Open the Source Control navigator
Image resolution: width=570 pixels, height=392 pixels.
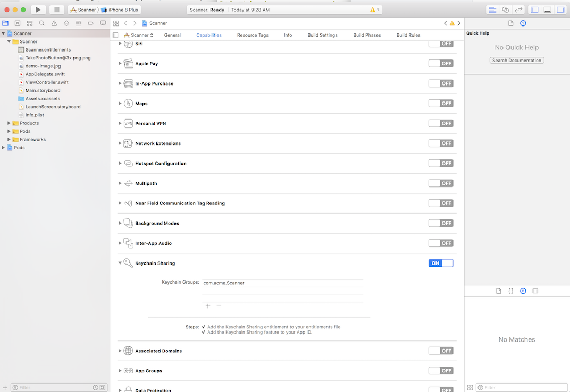(x=18, y=23)
